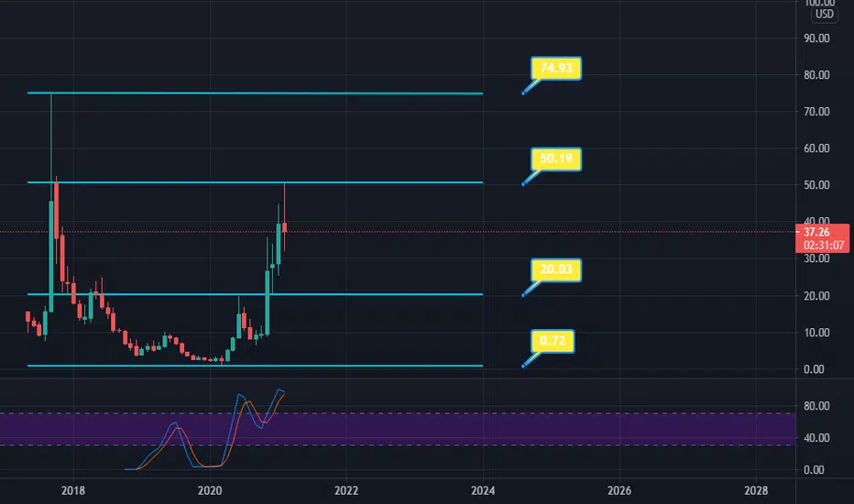Select the horizontal line at 0.72 level
854x504 pixels.
click(x=255, y=366)
